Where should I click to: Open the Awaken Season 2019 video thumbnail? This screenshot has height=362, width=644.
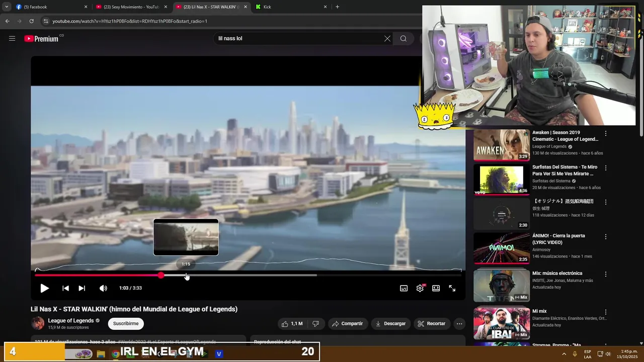501,145
